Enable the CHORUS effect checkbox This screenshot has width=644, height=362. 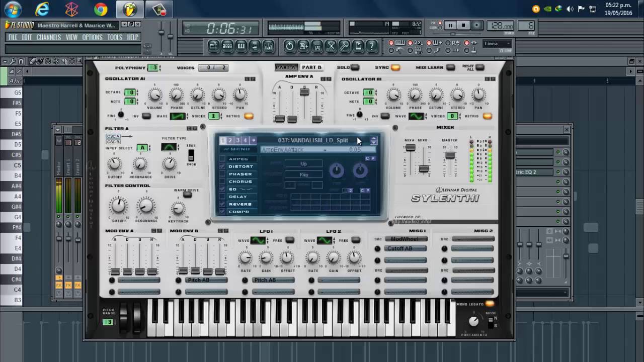tap(222, 182)
